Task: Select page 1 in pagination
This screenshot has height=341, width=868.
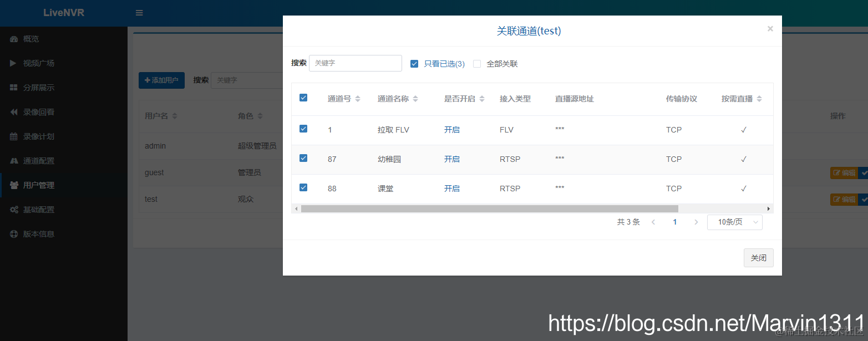Action: click(x=674, y=221)
